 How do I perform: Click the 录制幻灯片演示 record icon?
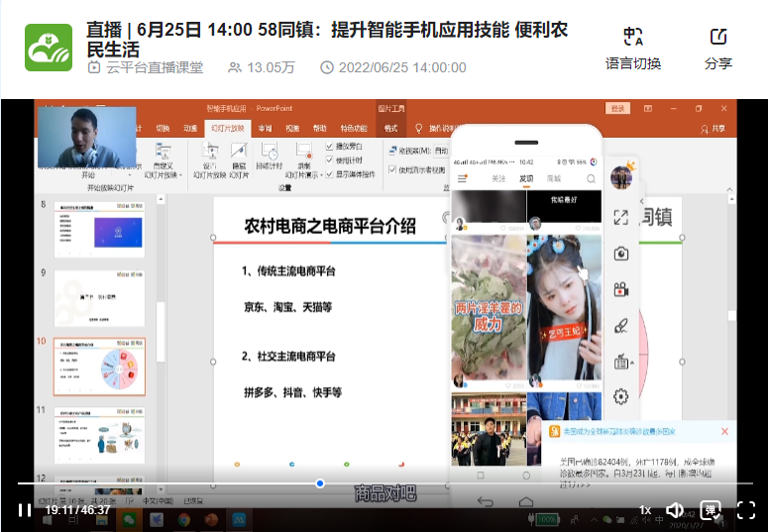pyautogui.click(x=303, y=151)
